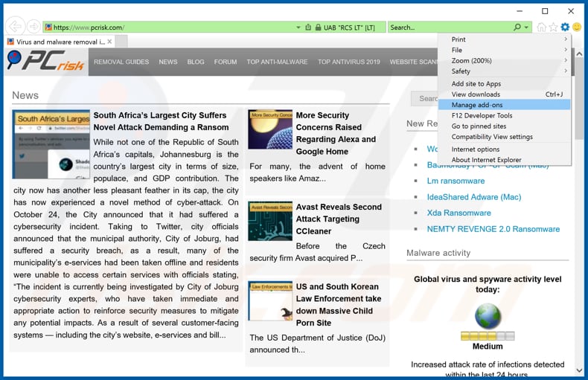Click the smiley feedback icon

point(577,28)
